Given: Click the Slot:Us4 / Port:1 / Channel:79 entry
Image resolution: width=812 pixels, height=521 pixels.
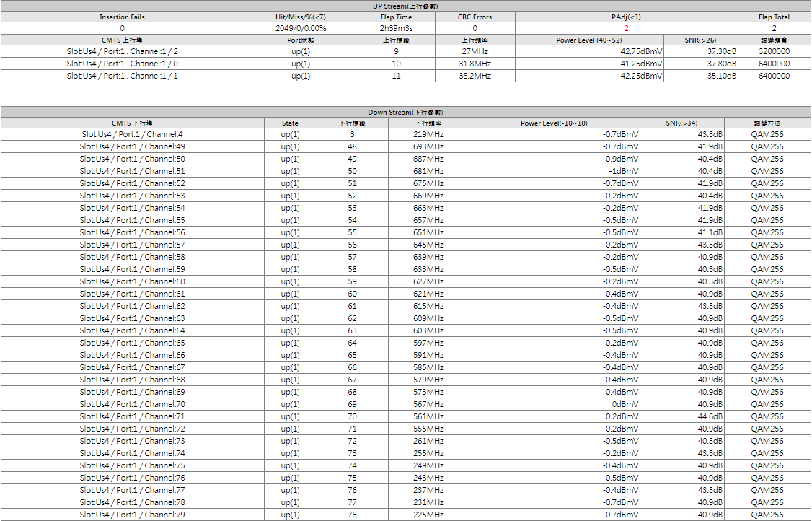Looking at the screenshot, I should [132, 515].
